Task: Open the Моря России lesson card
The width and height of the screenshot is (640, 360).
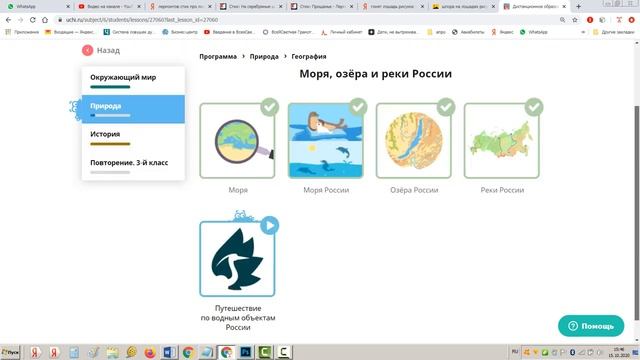Action: tap(325, 140)
